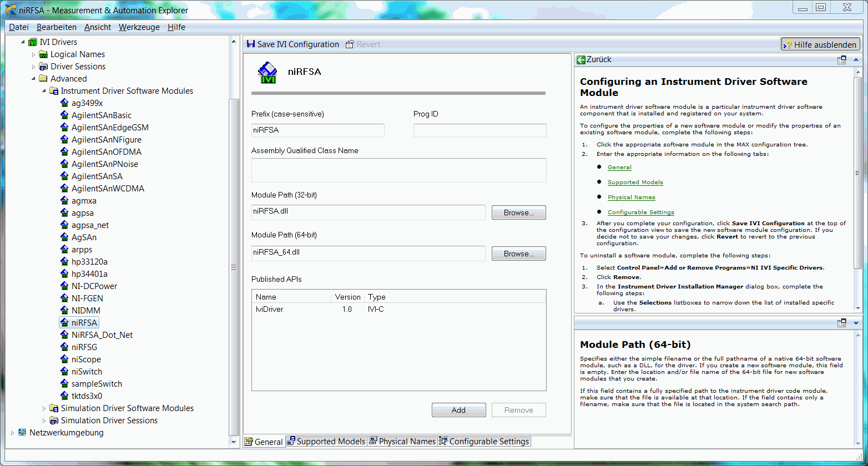Click the Hilfe ausblenden button

(x=820, y=45)
